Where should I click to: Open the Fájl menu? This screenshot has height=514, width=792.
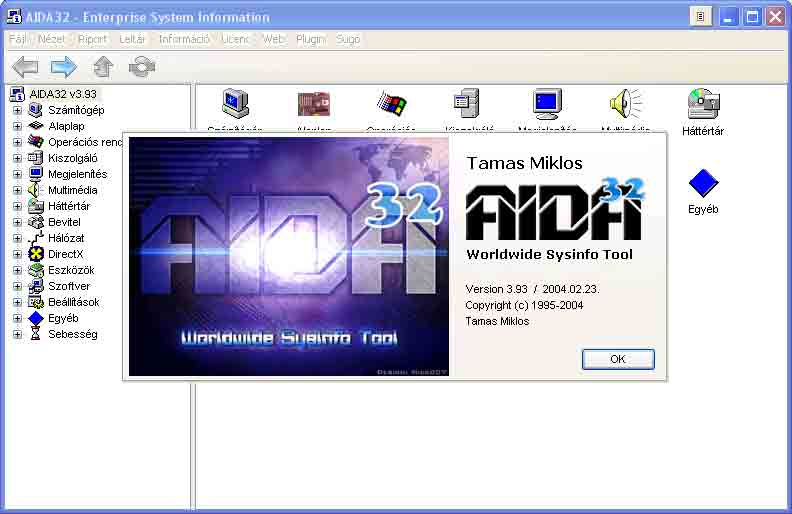17,39
